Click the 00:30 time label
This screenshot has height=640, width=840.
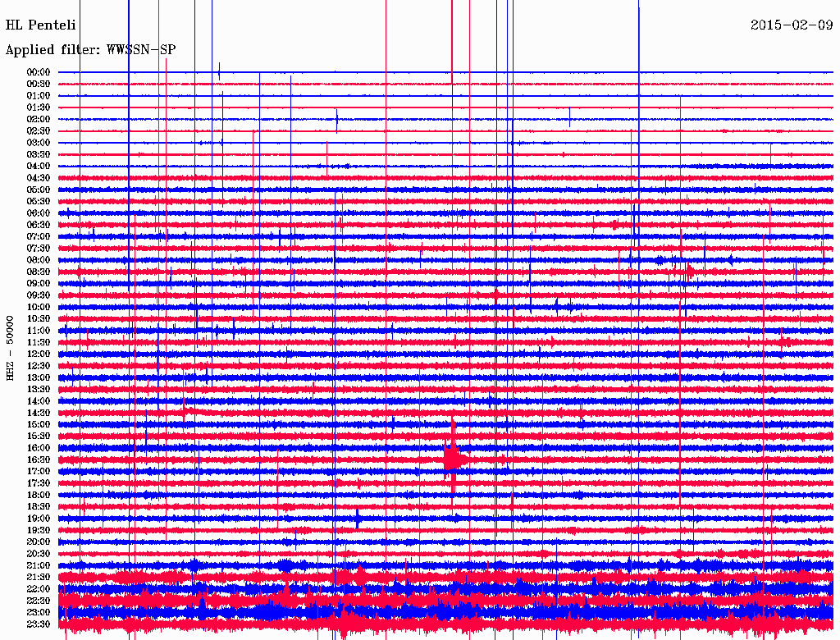pos(38,85)
